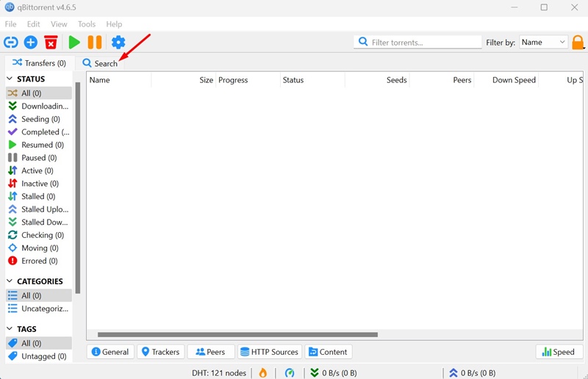This screenshot has height=379, width=588.
Task: Click the Add Torrent Link toolbar icon
Action: pyautogui.click(x=11, y=43)
